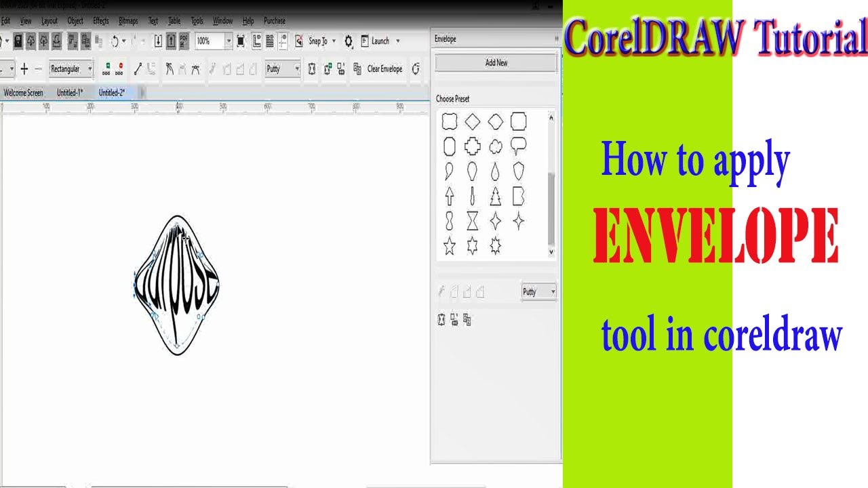Viewport: 868px width, 488px height.
Task: Click the cloud download icon in toolbar
Action: click(x=31, y=41)
